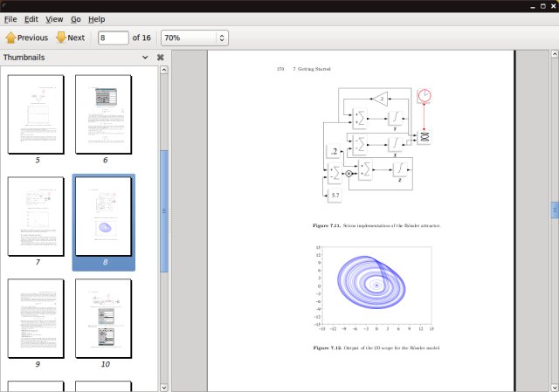This screenshot has height=392, width=559.
Task: Click the window menu icon in title bar
Action: (7, 6)
